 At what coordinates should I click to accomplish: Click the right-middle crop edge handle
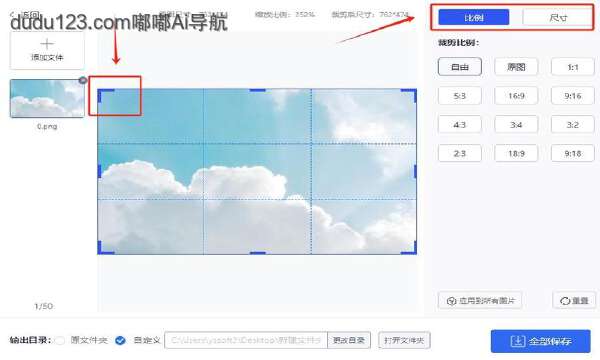point(415,171)
